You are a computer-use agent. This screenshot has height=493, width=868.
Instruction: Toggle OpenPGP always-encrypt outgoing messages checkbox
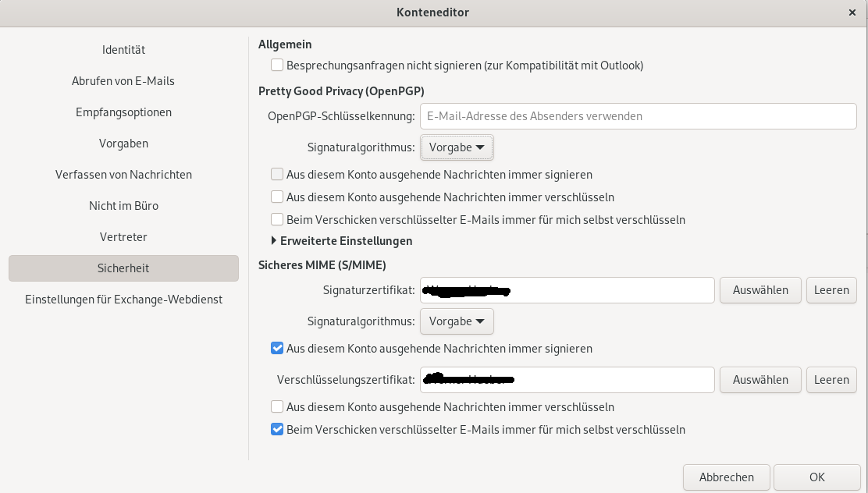tap(277, 197)
